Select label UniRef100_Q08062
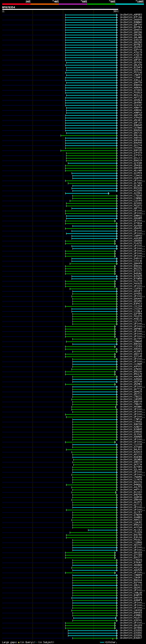The image size is (146, 644). pos(131,70)
